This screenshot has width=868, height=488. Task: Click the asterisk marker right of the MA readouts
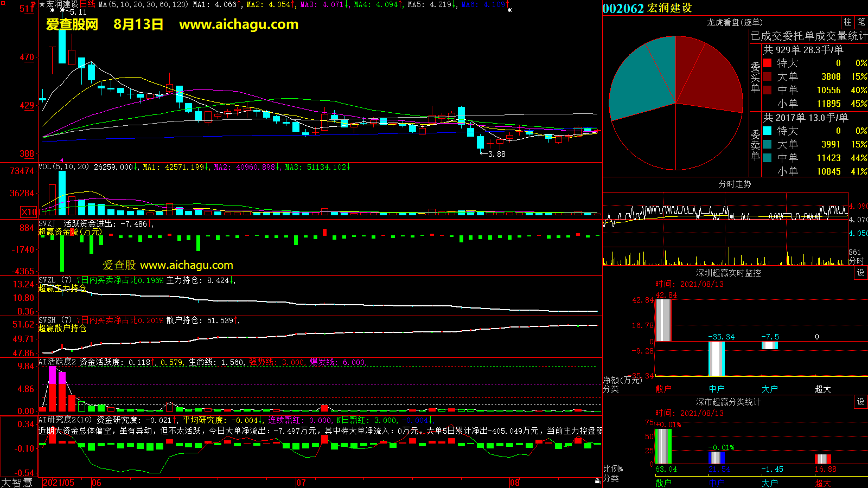point(509,10)
